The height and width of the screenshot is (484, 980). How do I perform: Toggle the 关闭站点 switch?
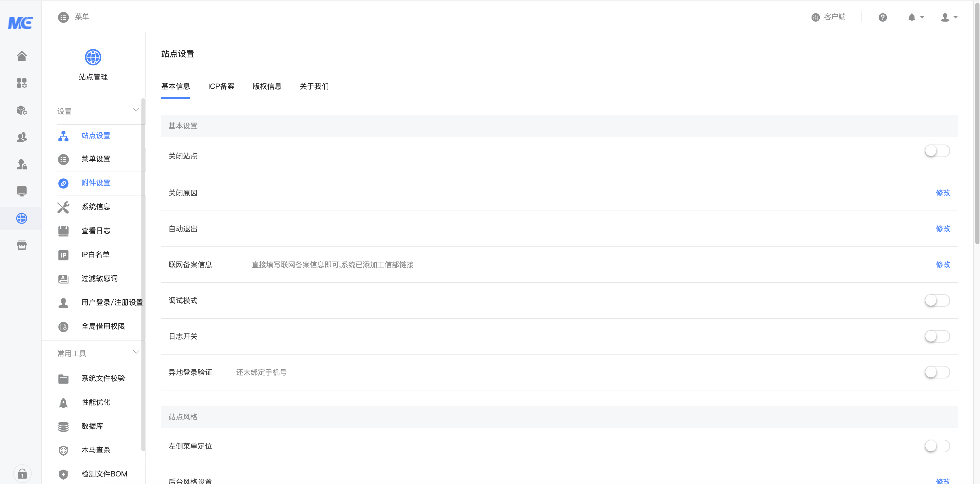click(x=937, y=151)
